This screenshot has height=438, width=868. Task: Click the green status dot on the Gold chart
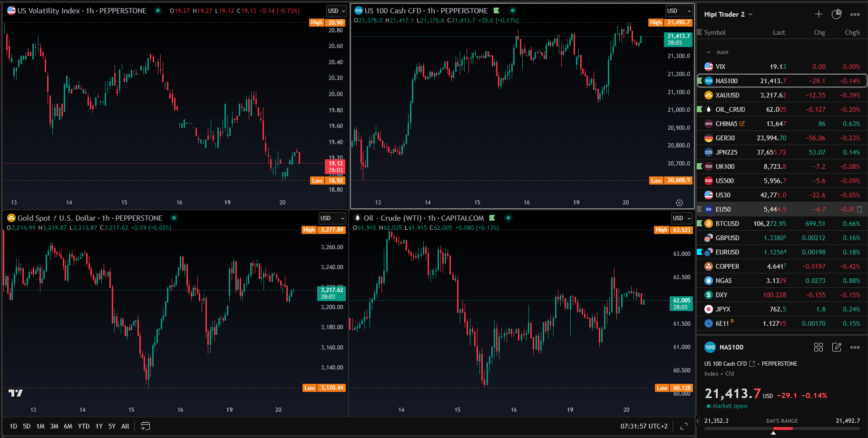tap(174, 218)
